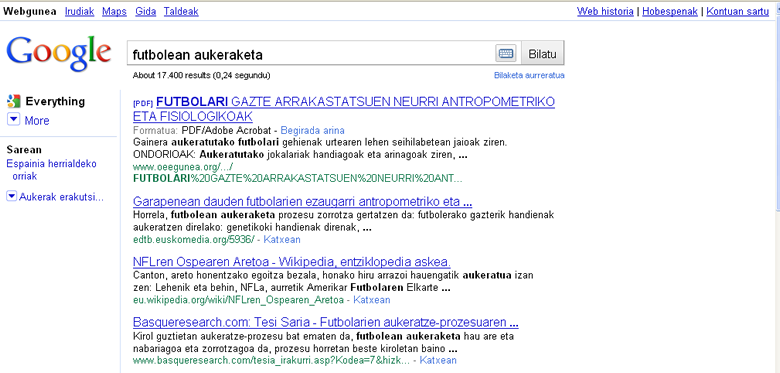780x373 pixels.
Task: Click the About 17.400 results text
Action: 201,76
